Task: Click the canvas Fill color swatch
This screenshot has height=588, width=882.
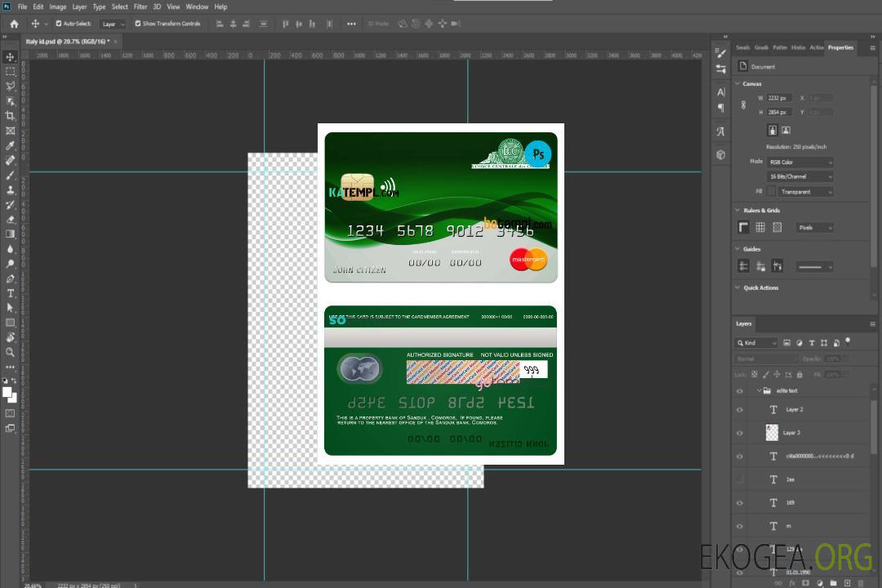Action: click(x=772, y=191)
